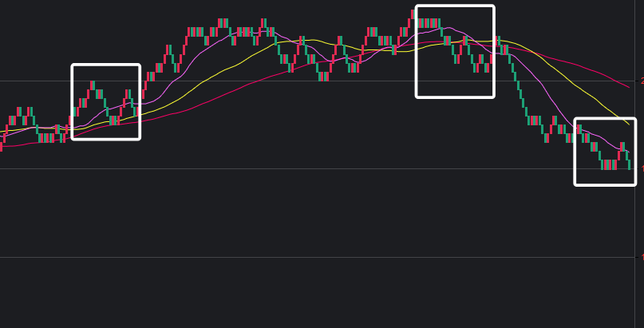Click the middle red price label on right axis
This screenshot has height=328, width=644.
[642, 169]
